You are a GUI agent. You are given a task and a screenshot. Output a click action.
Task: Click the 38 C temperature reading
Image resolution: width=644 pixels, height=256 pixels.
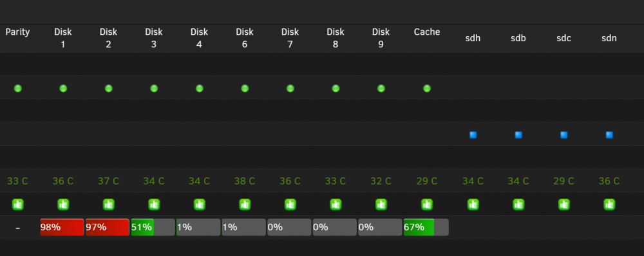pos(245,181)
